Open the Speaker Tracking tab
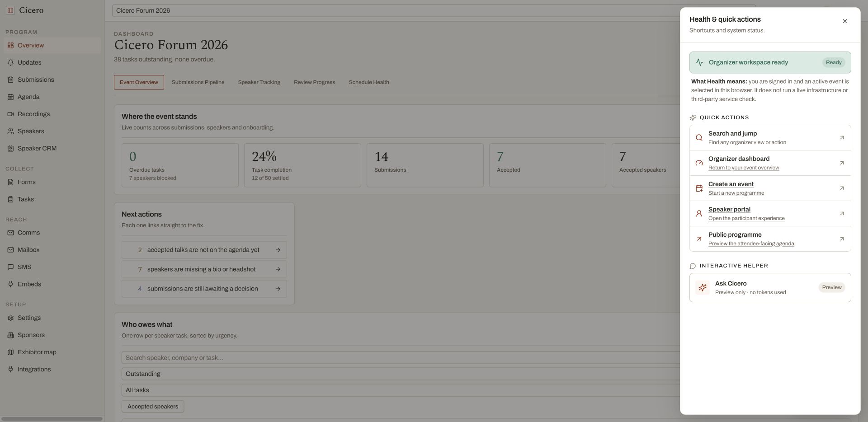Viewport: 868px width, 422px height. [259, 82]
